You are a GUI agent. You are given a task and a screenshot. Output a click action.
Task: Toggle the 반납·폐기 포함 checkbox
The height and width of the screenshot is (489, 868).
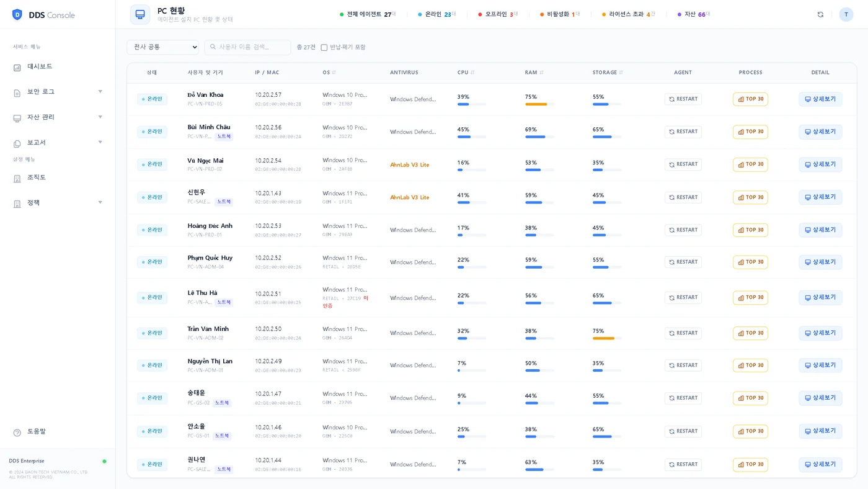coord(324,48)
